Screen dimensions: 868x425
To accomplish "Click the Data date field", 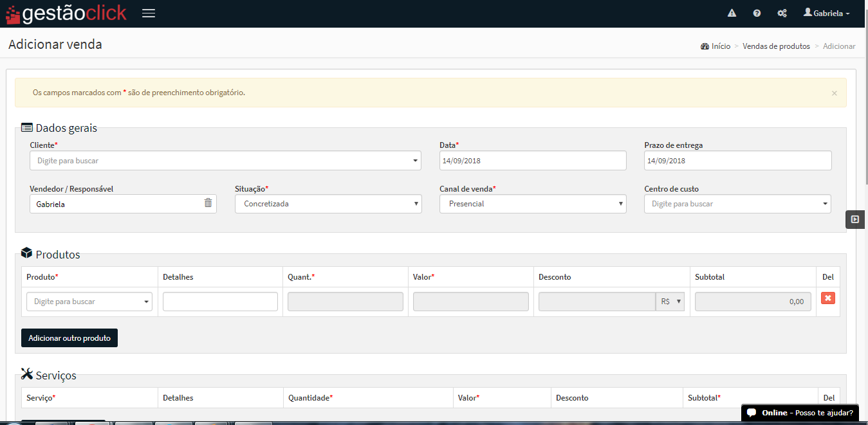I will 533,161.
